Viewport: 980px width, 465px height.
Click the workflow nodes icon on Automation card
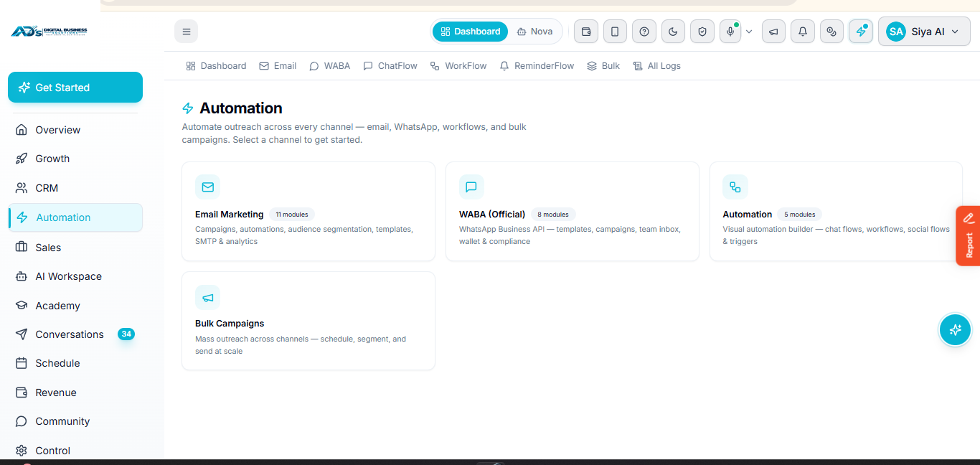coord(735,187)
